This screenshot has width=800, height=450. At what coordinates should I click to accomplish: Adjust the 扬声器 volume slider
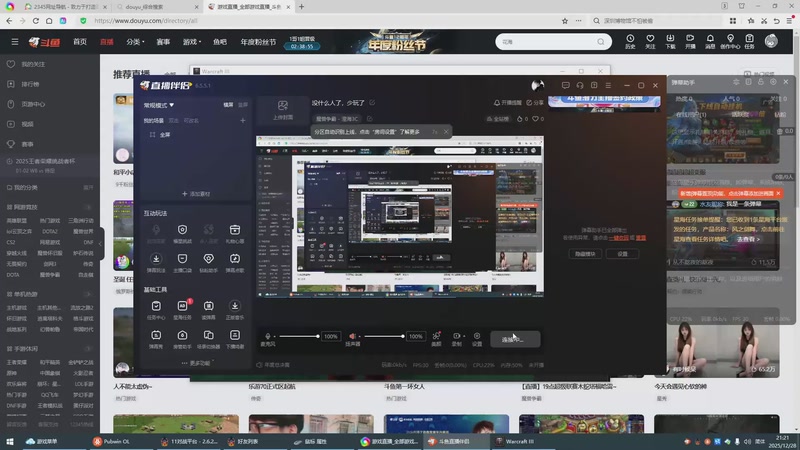pyautogui.click(x=384, y=336)
